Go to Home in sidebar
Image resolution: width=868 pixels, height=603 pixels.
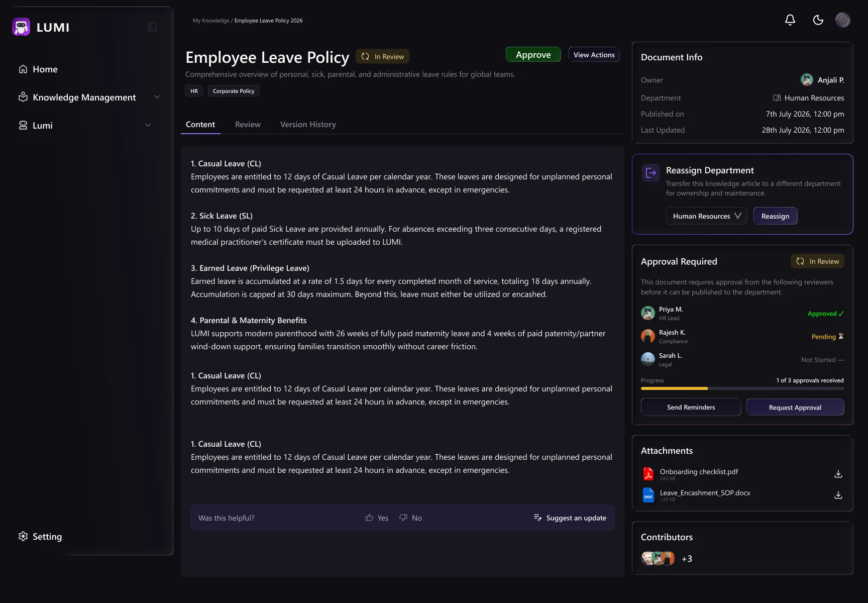click(x=45, y=69)
